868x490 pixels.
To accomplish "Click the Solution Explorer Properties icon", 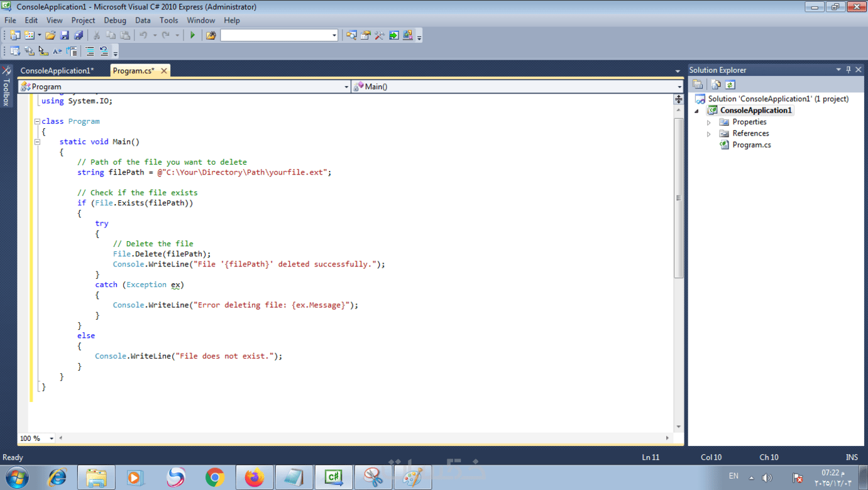I will click(x=698, y=85).
